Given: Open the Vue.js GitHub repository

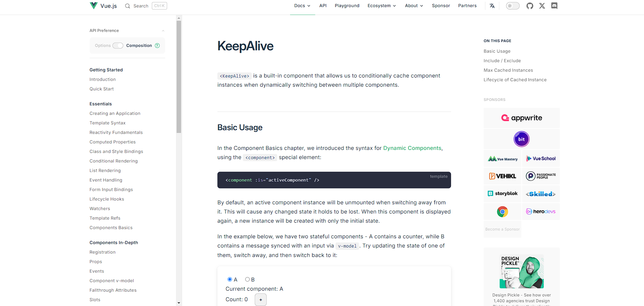Looking at the screenshot, I should 530,6.
